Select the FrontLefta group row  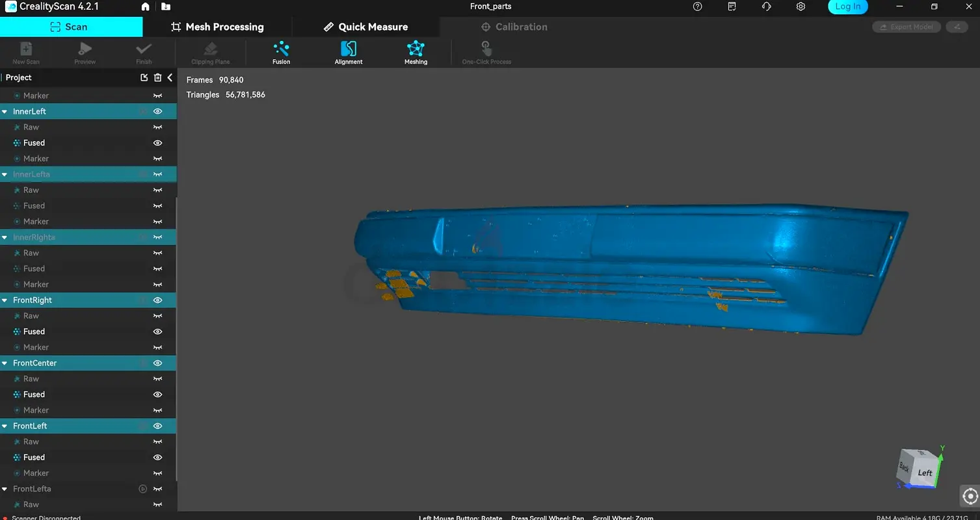pyautogui.click(x=88, y=489)
